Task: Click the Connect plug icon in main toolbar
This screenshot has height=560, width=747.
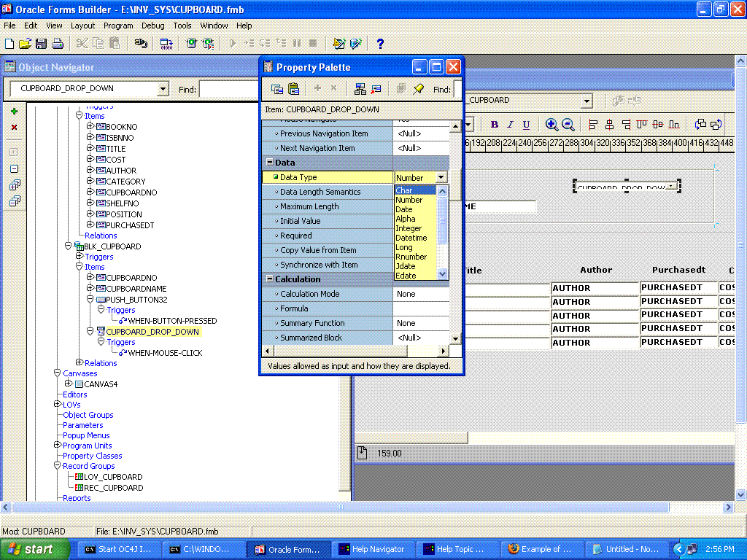Action: click(141, 44)
